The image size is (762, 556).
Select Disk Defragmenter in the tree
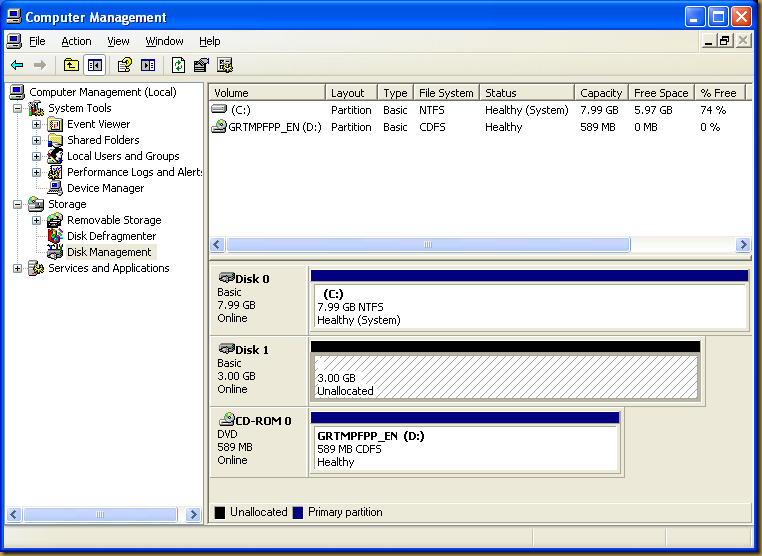coord(111,236)
